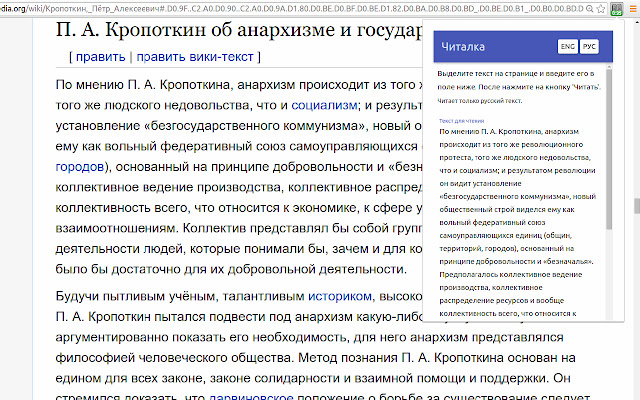The width and height of the screenshot is (640, 400).
Task: Open the 'править' edit link
Action: [100, 57]
